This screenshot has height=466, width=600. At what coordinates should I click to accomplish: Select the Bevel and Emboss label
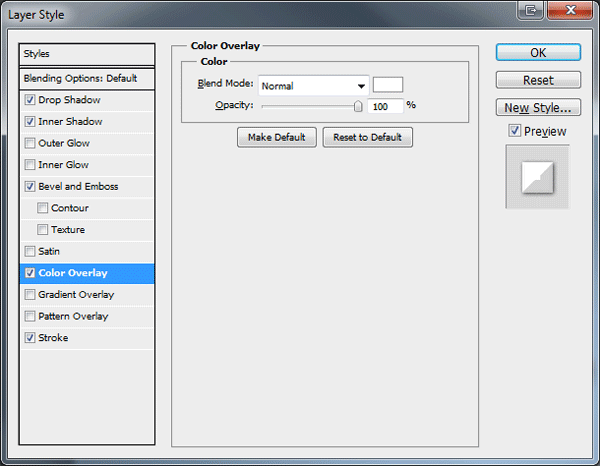(x=78, y=186)
